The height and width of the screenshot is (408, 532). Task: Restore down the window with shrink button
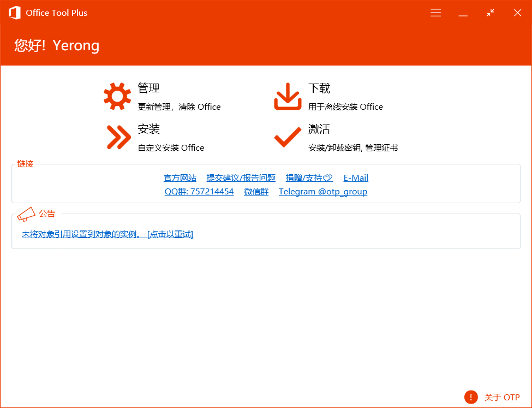click(491, 13)
